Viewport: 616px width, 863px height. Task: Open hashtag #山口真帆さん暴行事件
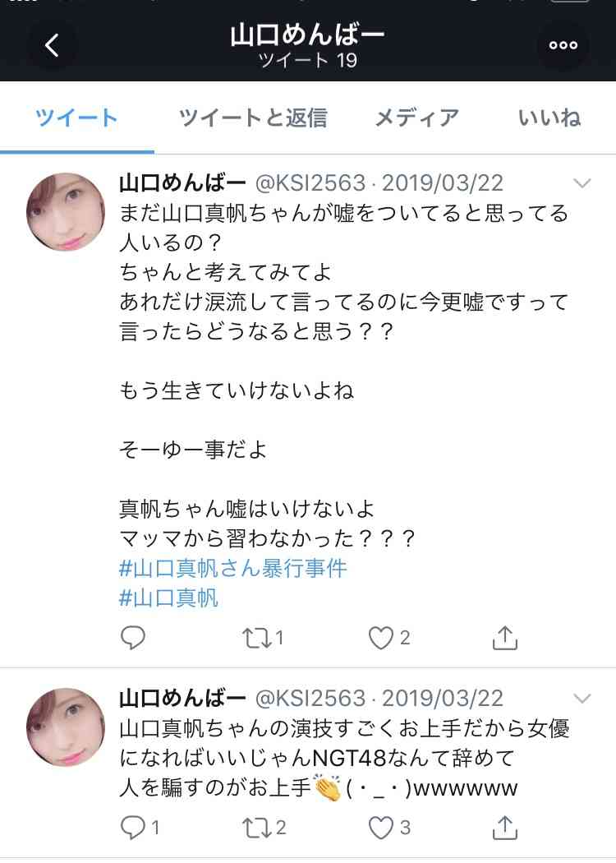233,567
